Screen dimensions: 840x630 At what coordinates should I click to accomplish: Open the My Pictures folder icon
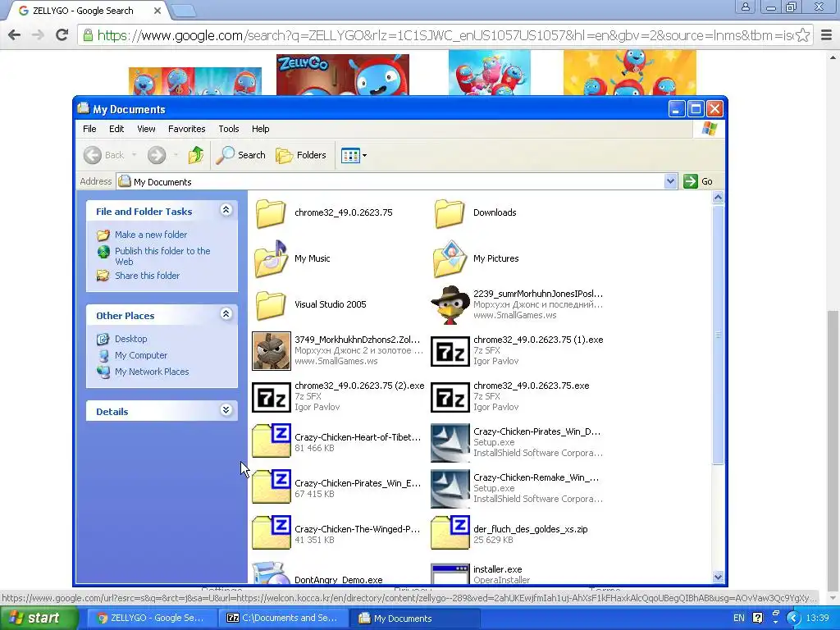click(450, 258)
